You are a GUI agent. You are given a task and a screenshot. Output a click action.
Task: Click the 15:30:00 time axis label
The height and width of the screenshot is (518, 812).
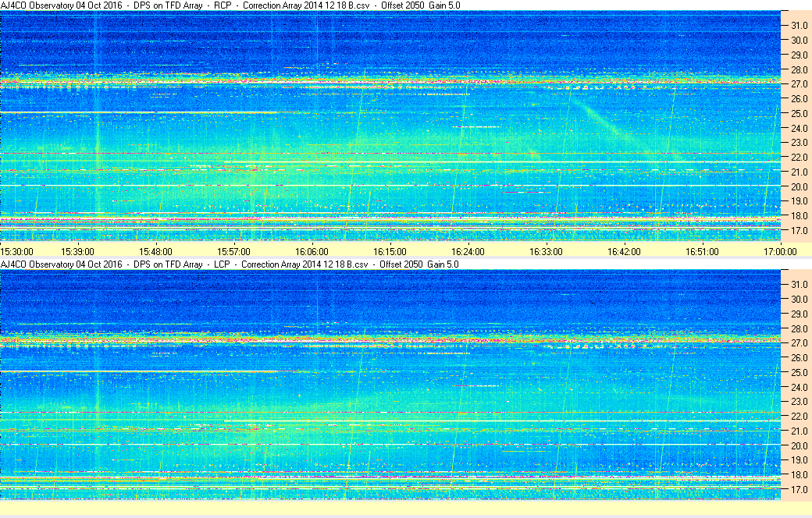click(17, 251)
